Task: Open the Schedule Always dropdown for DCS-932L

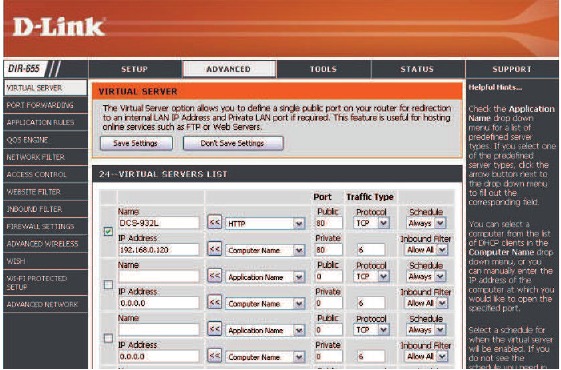Action: point(426,223)
